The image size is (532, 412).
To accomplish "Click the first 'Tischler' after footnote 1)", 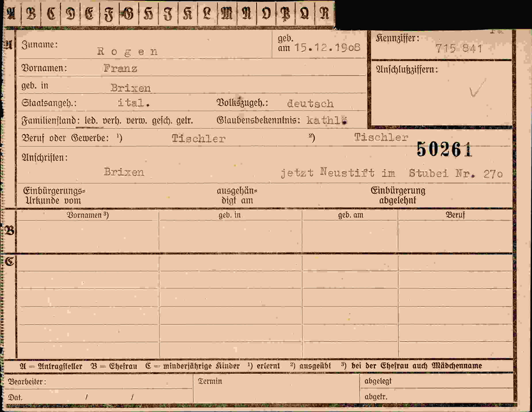I will pyautogui.click(x=199, y=139).
